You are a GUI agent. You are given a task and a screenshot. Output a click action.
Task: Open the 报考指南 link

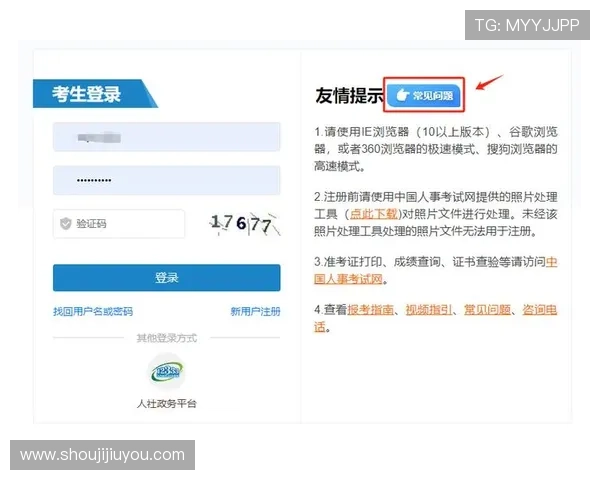[x=370, y=310]
